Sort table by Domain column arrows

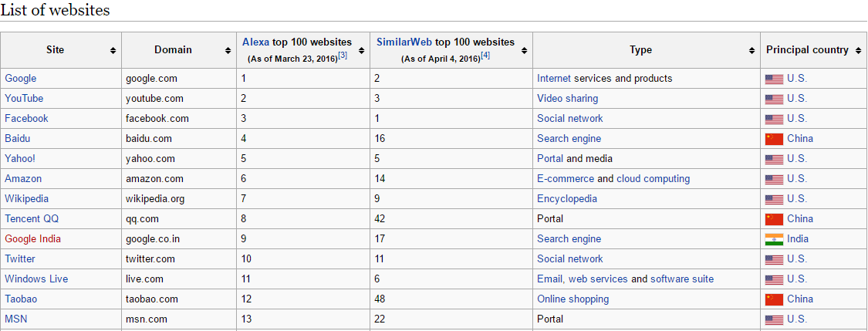click(x=228, y=50)
